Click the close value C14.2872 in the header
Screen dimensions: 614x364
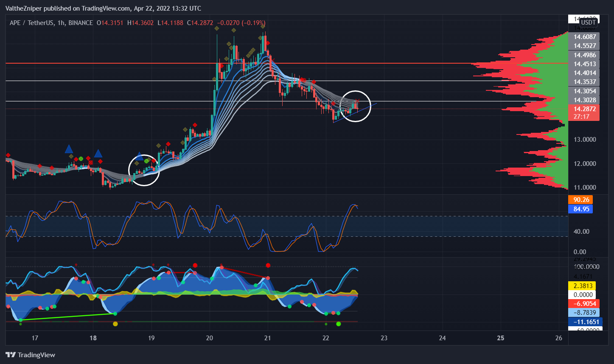click(x=200, y=22)
